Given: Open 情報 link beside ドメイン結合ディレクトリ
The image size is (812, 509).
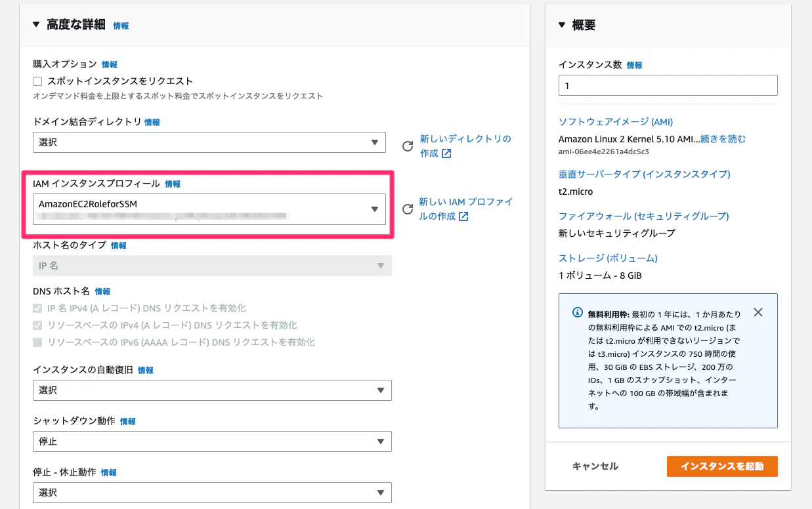Looking at the screenshot, I should click(x=152, y=122).
